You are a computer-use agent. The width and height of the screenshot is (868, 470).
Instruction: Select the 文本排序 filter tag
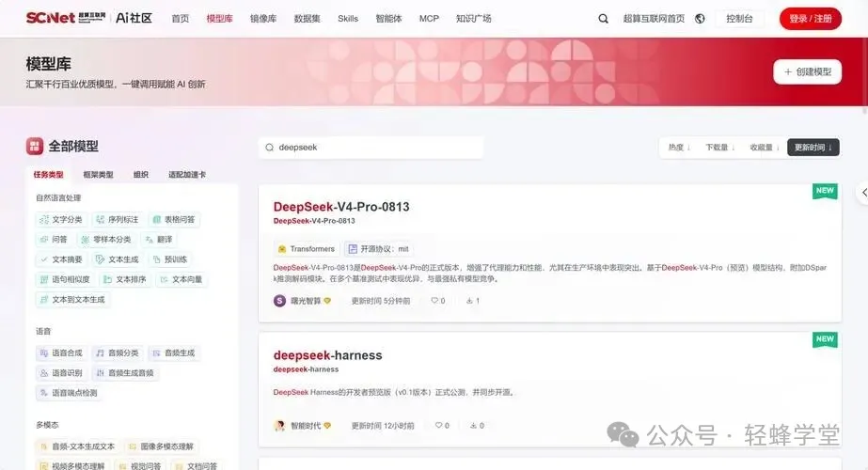[x=125, y=279]
